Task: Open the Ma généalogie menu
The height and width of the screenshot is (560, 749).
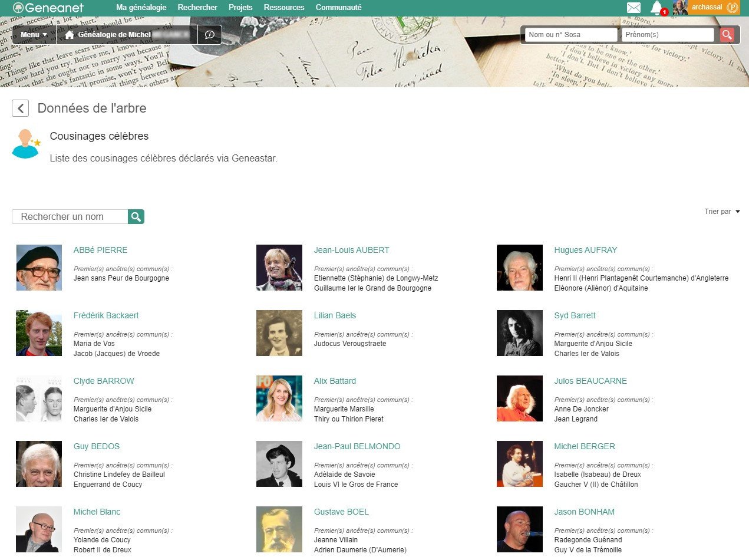Action: tap(141, 8)
